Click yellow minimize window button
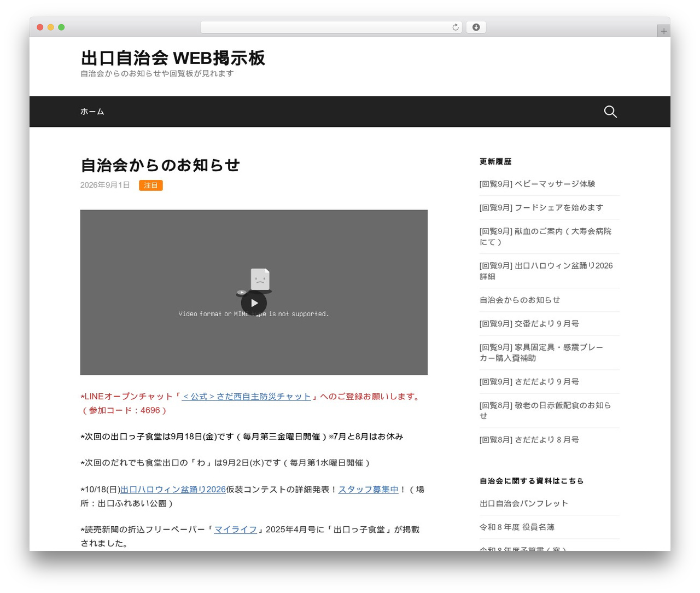The height and width of the screenshot is (593, 700). [50, 27]
